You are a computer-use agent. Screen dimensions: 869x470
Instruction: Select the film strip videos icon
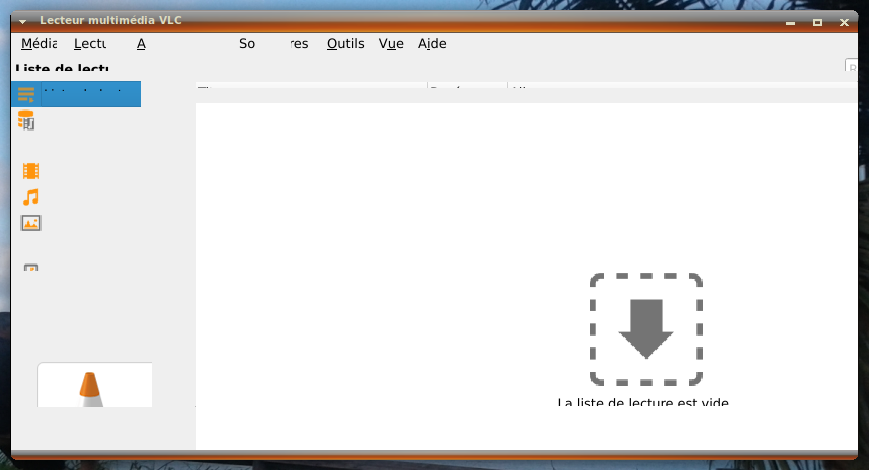31,171
